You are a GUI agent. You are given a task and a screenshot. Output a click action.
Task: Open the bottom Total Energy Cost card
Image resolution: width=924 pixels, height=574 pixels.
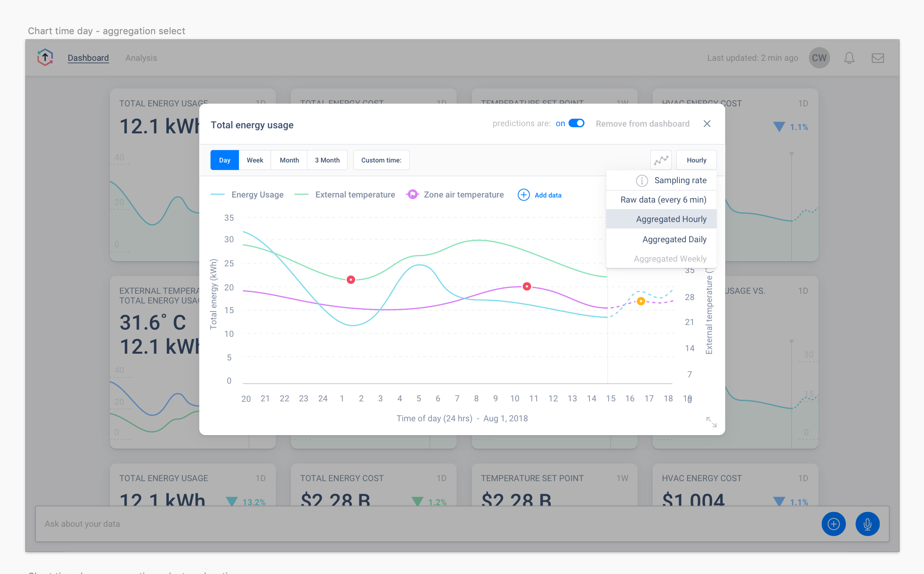(x=374, y=485)
